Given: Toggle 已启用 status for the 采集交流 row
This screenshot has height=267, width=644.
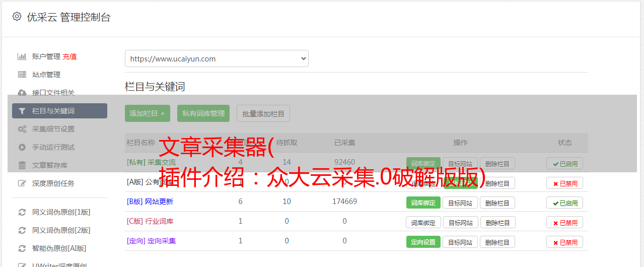Looking at the screenshot, I should [x=565, y=164].
